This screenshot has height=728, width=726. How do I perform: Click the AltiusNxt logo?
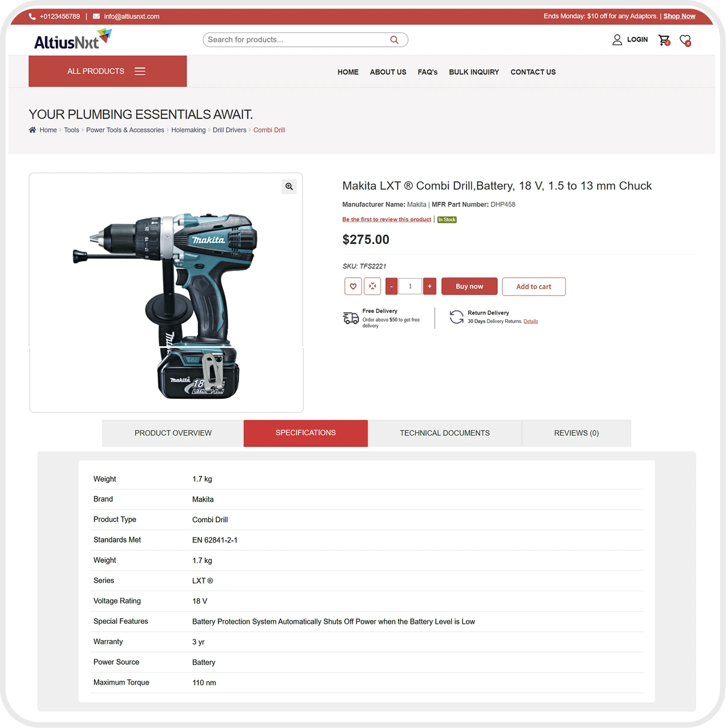73,40
